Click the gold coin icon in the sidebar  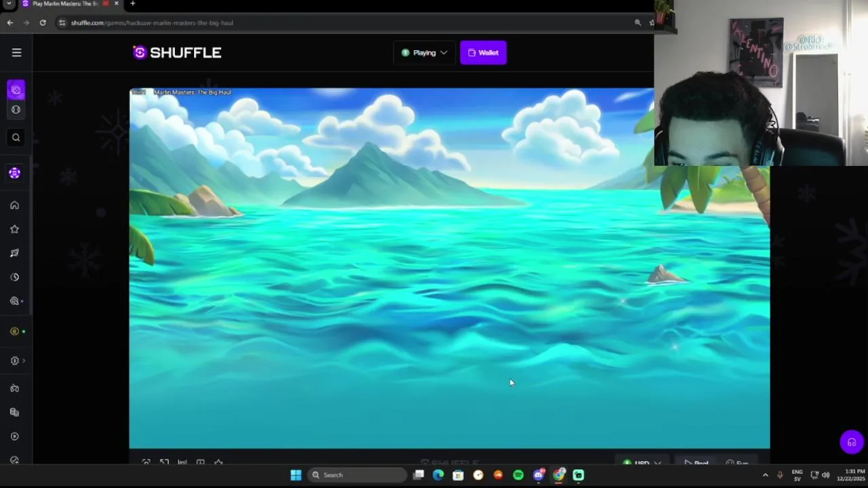tap(14, 331)
